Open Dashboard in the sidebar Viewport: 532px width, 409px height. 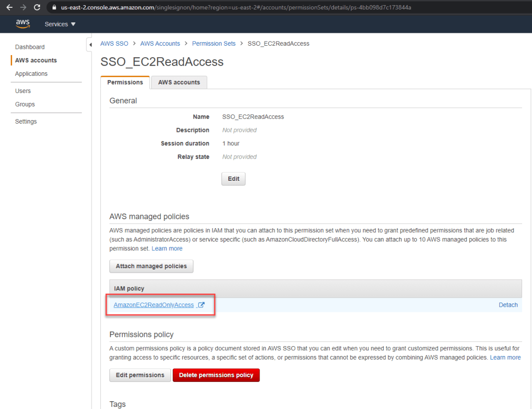point(30,47)
